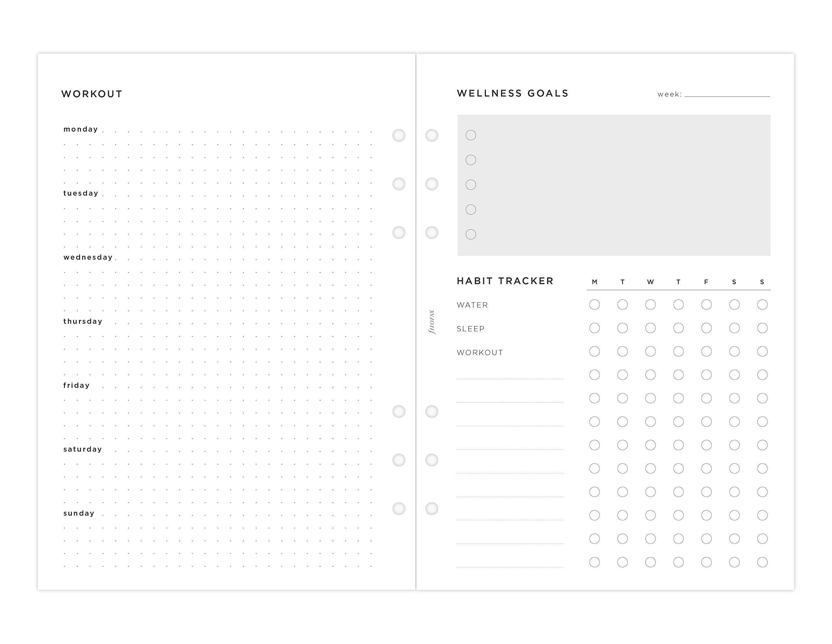Click the M column header in tracker
The width and height of the screenshot is (832, 644).
(x=594, y=282)
